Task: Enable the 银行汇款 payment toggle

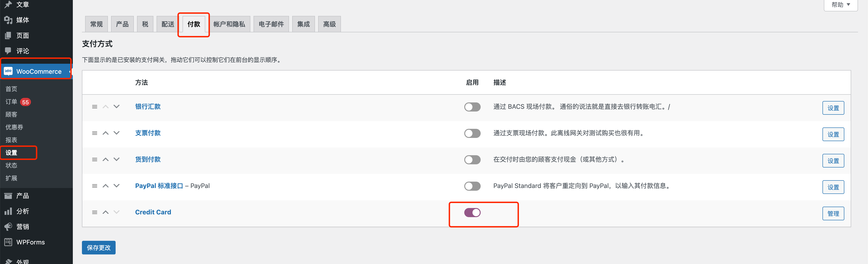Action: (472, 107)
